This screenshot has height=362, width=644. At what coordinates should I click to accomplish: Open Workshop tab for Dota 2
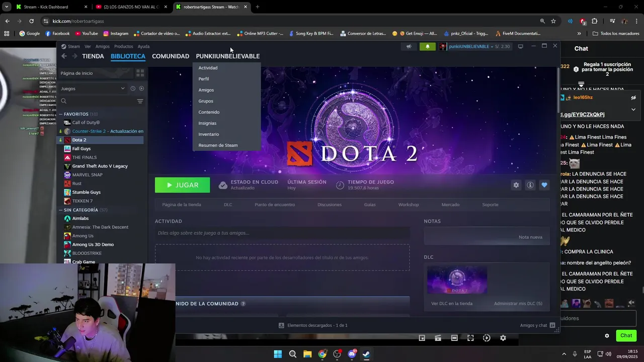(x=409, y=205)
